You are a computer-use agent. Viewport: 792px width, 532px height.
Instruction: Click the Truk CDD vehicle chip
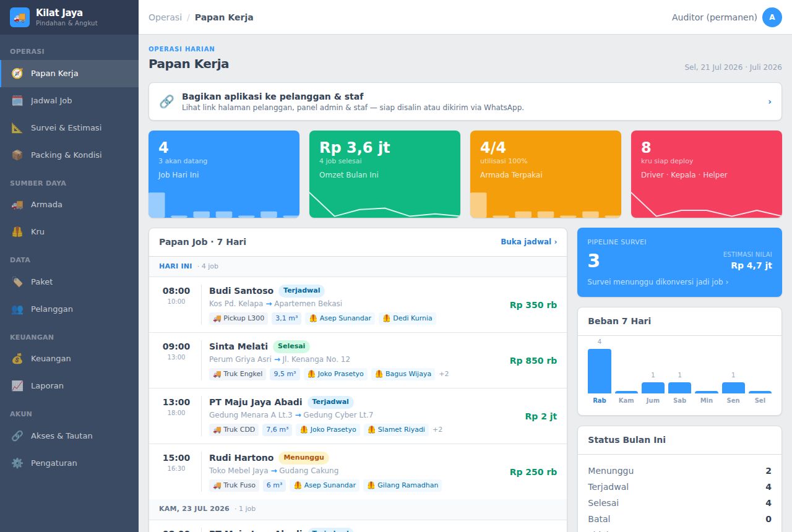click(234, 430)
